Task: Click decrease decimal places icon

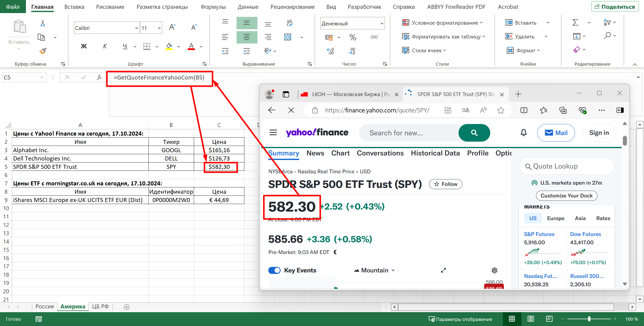Action: click(352, 51)
